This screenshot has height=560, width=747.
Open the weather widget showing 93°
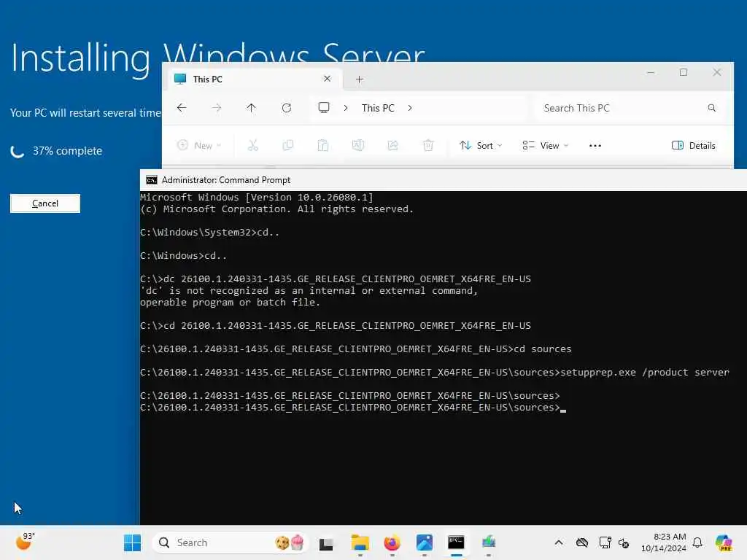pos(26,542)
